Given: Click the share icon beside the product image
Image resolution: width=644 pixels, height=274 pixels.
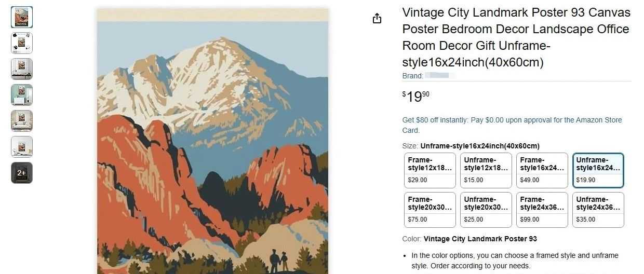Looking at the screenshot, I should pyautogui.click(x=377, y=19).
